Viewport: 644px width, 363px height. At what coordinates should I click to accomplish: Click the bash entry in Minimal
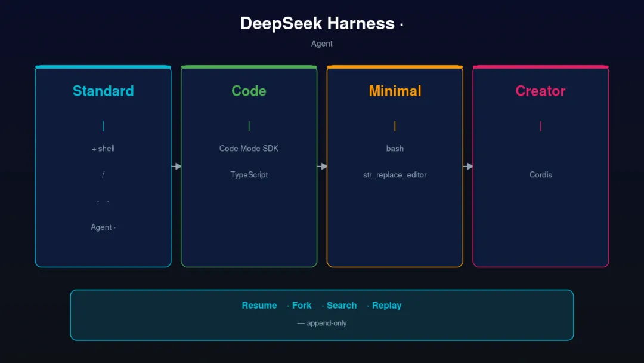coord(395,149)
